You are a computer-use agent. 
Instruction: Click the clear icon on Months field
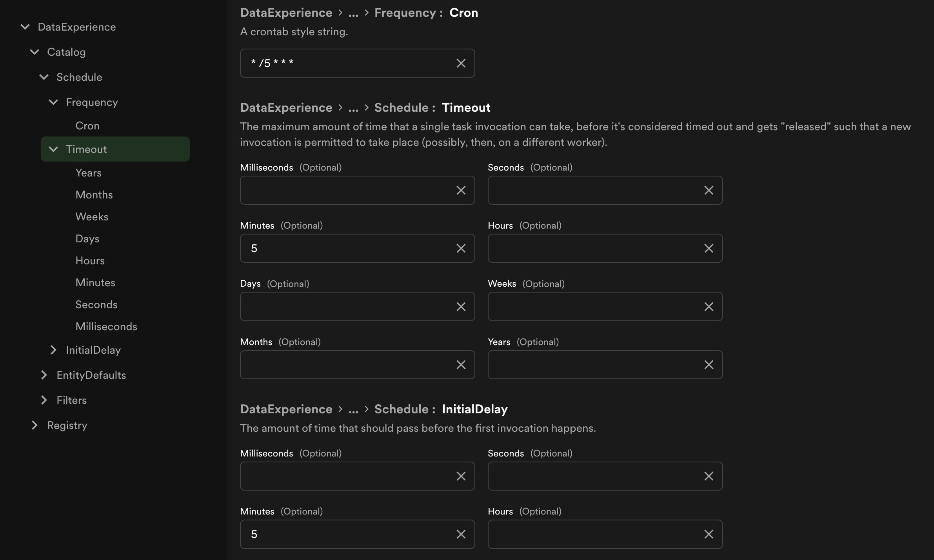click(x=460, y=365)
